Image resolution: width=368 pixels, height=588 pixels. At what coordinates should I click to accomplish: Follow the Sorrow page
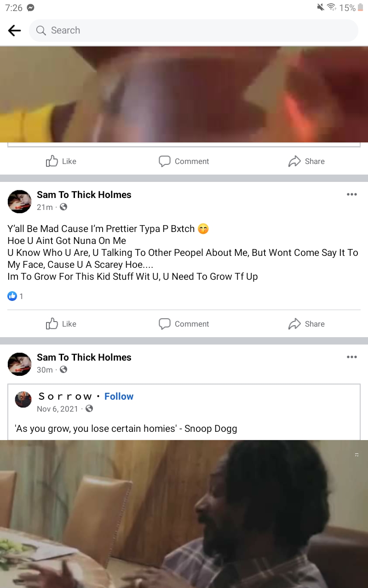[x=119, y=396]
